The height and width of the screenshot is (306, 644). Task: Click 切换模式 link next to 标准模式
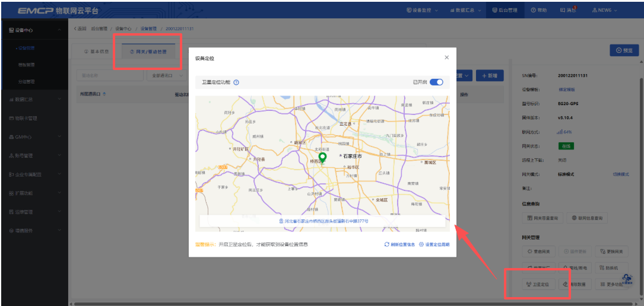point(621,174)
